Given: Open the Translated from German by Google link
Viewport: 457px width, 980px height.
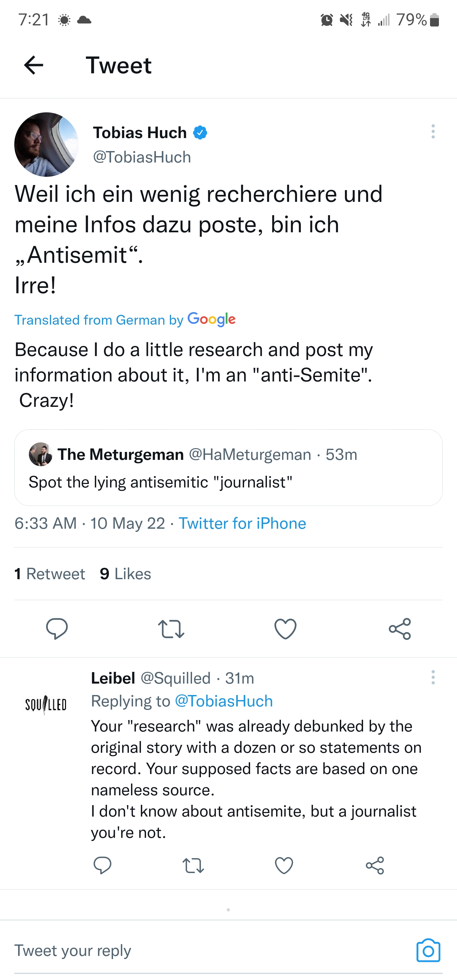Looking at the screenshot, I should tap(125, 320).
